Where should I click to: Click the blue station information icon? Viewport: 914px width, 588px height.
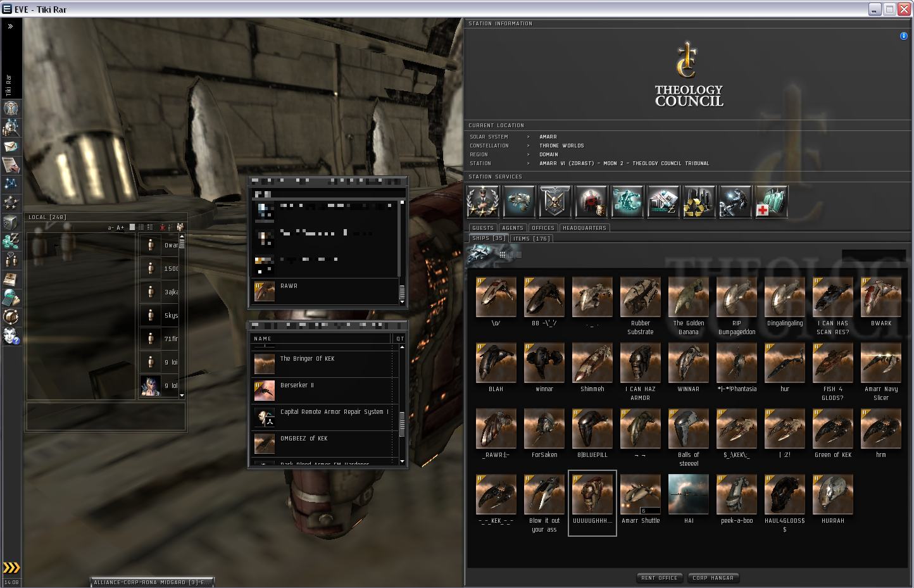(x=904, y=36)
